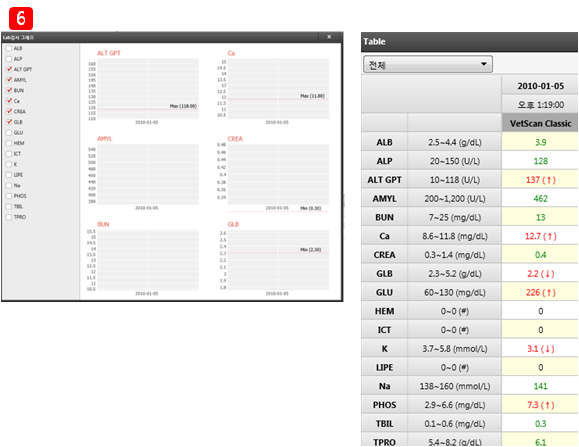Check the K checkbox
The height and width of the screenshot is (447, 579).
(9, 164)
